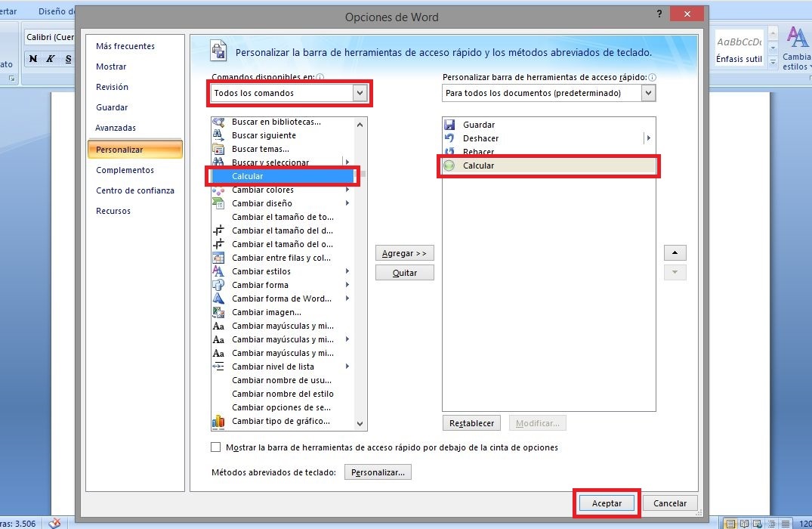
Task: Click the Cambiar forma de WordArt icon
Action: coord(218,299)
